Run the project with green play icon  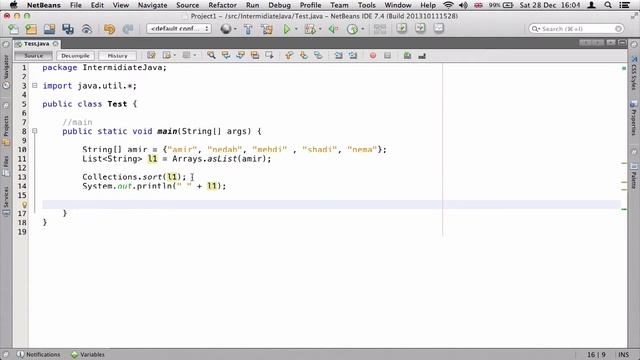tap(287, 29)
